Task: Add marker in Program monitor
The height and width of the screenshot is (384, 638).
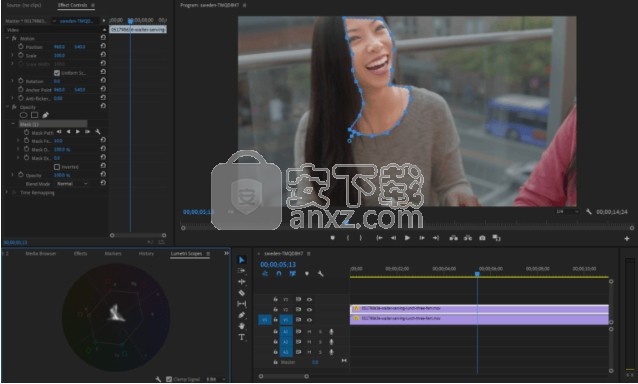Action: pos(332,238)
